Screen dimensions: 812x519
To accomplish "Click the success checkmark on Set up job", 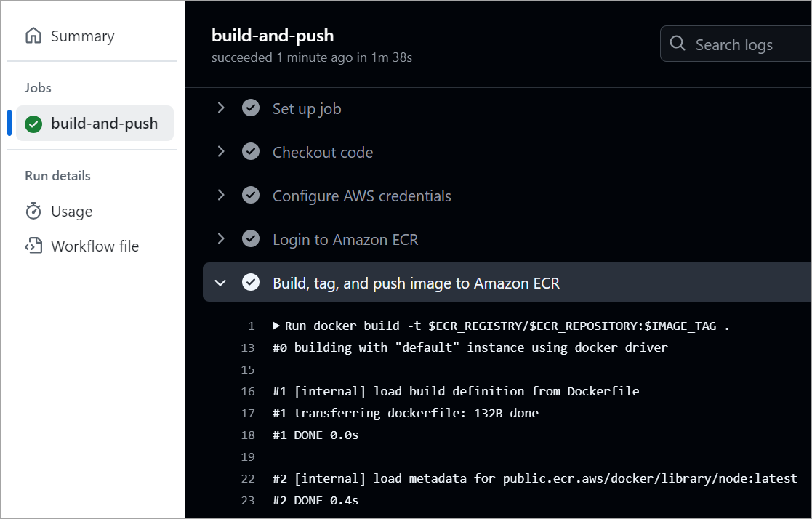I will 250,108.
